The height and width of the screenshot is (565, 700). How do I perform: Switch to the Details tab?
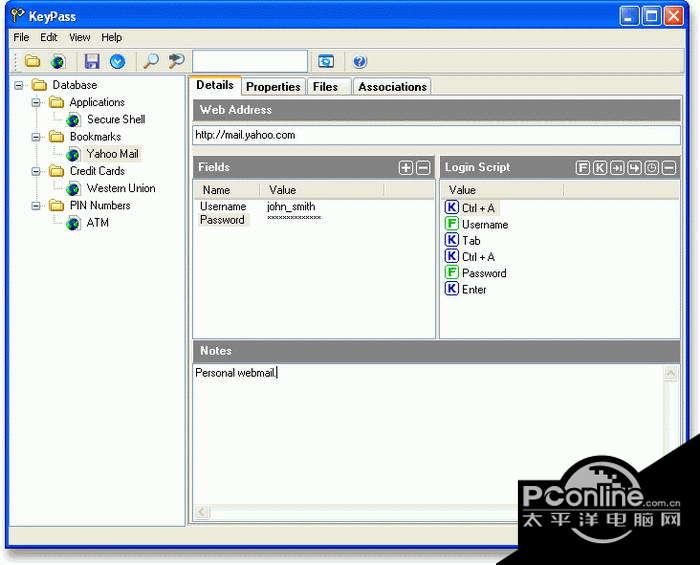215,85
